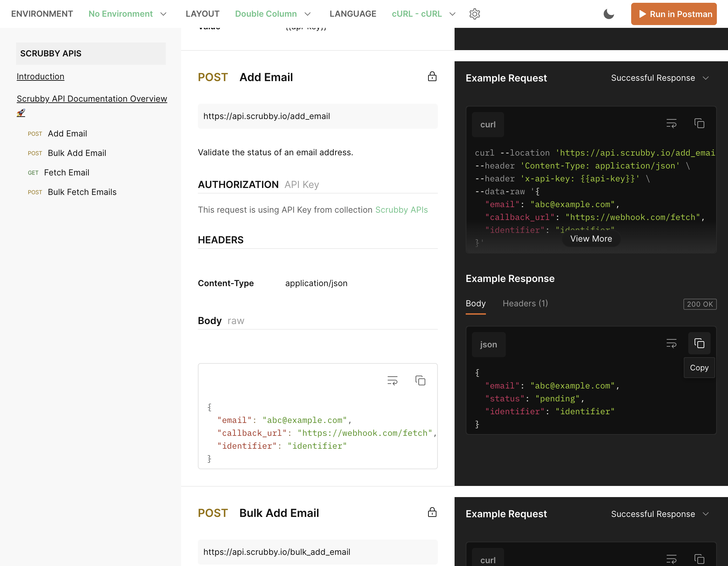Wrap lines in raw body snippet
This screenshot has width=728, height=566.
[x=393, y=380]
